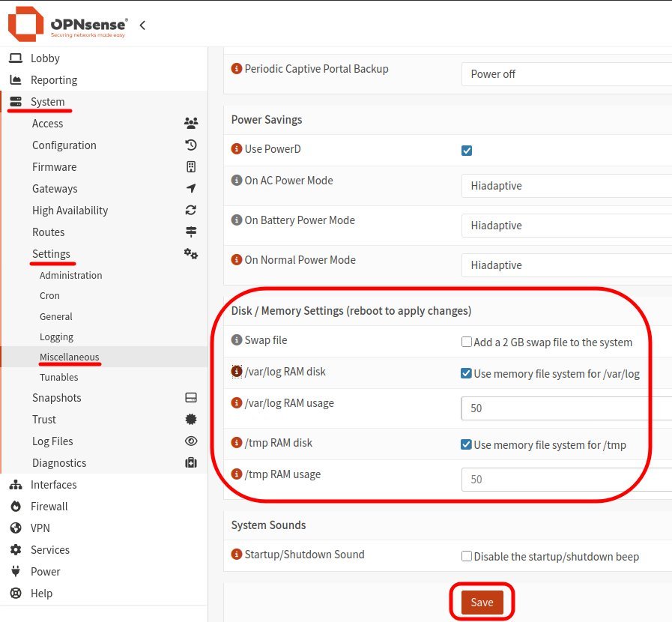Viewport: 672px width, 622px height.
Task: Toggle the Use PowerD checkbox
Action: 467,151
